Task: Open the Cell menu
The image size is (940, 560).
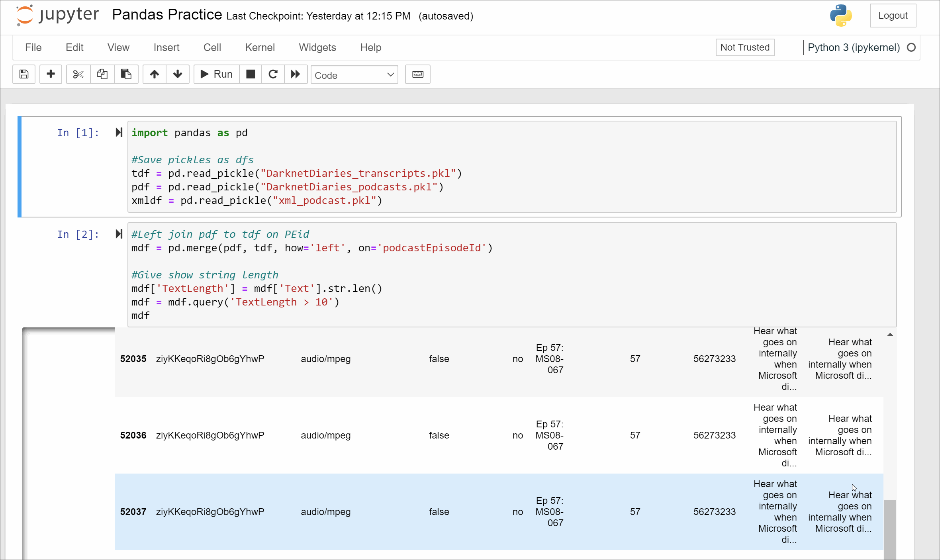Action: pyautogui.click(x=212, y=47)
